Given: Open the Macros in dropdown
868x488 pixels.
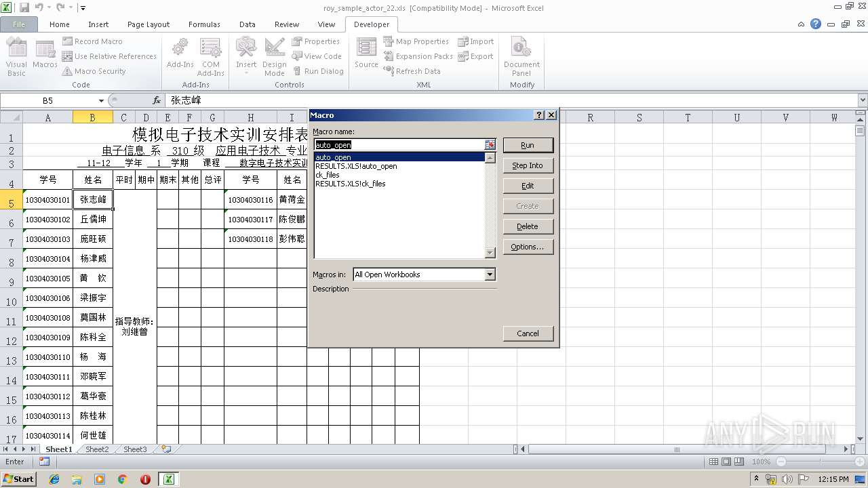Looking at the screenshot, I should [490, 274].
